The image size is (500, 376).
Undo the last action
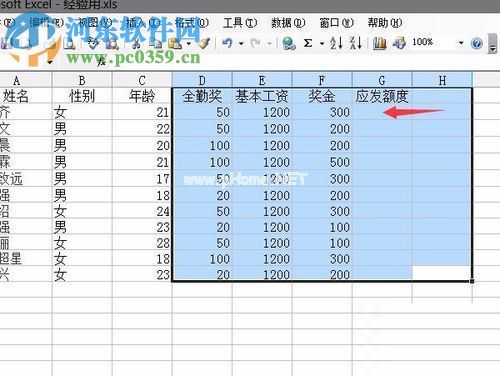(227, 43)
